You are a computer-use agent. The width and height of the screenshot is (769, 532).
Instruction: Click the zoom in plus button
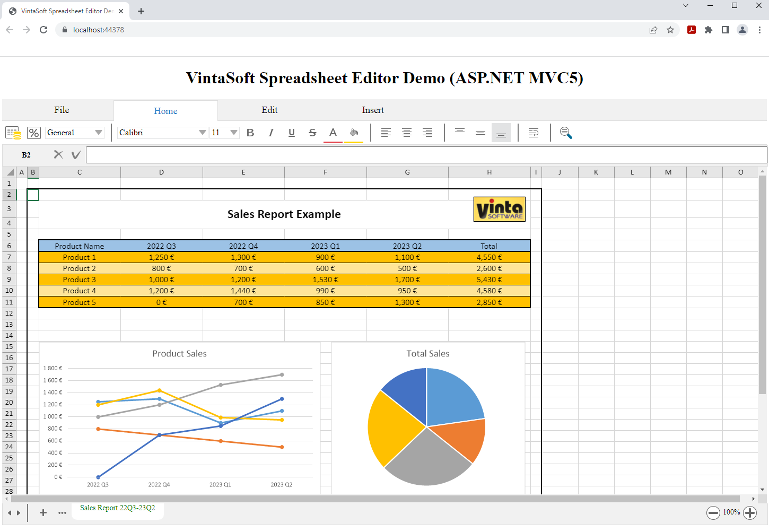pos(750,512)
